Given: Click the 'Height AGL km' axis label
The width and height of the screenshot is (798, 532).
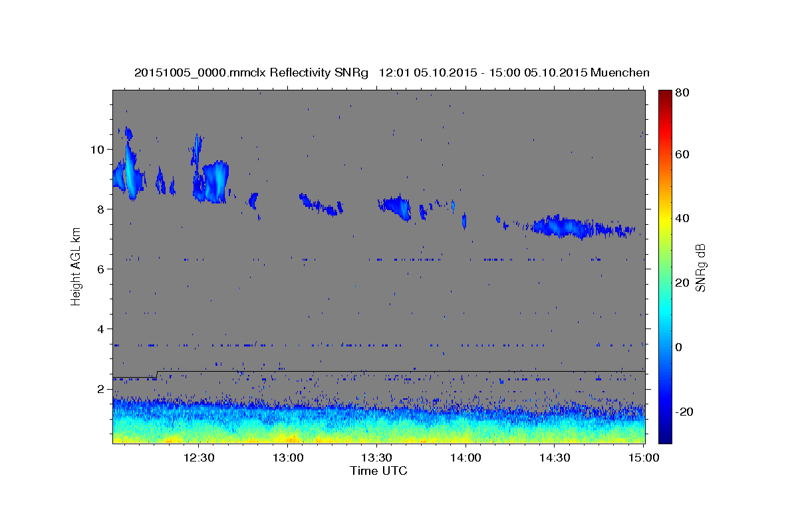Looking at the screenshot, I should point(76,267).
